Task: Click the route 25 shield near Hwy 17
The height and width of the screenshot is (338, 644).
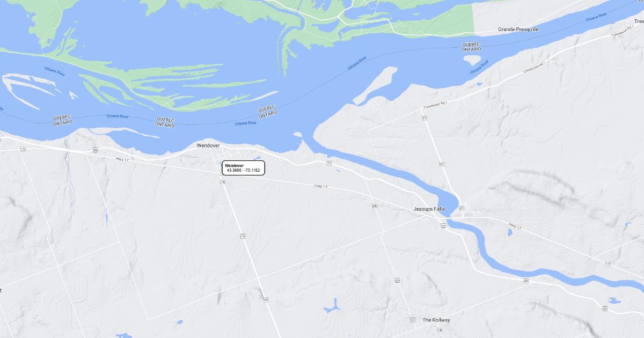Action: click(375, 205)
